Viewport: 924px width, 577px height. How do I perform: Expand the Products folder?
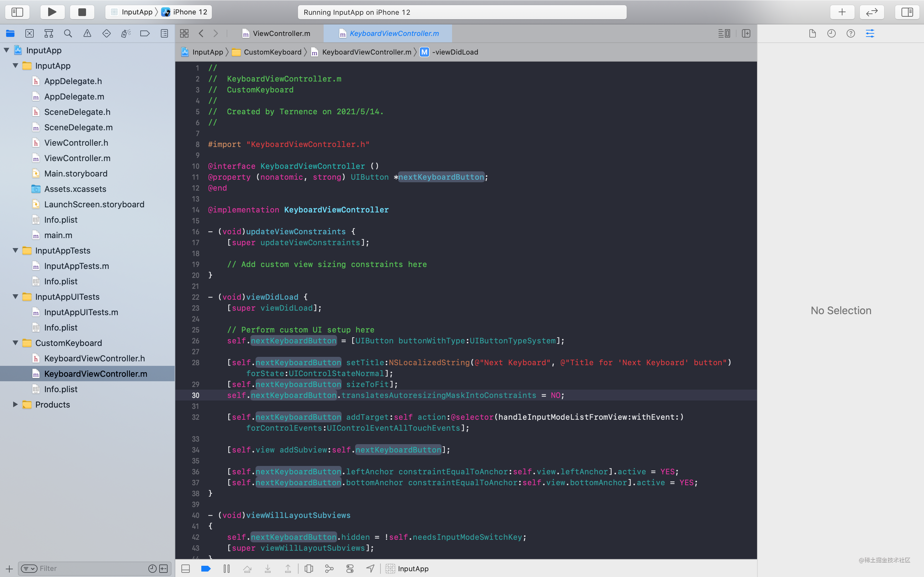15,405
